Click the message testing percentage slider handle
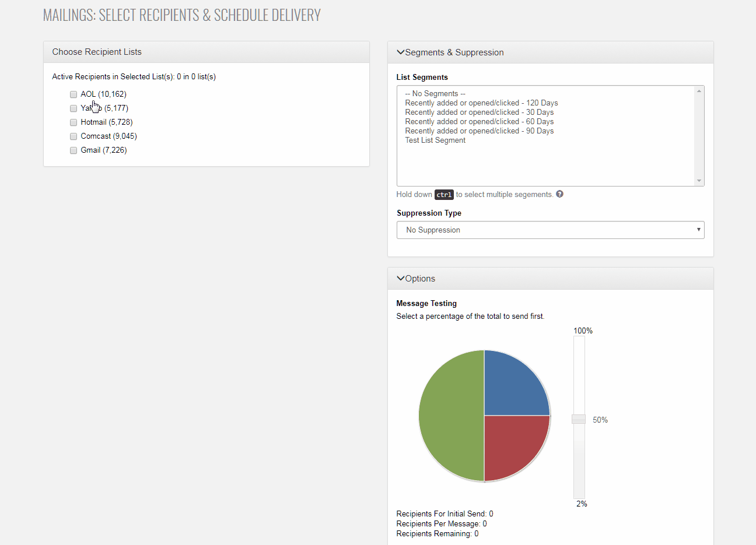This screenshot has height=545, width=756. (x=579, y=419)
